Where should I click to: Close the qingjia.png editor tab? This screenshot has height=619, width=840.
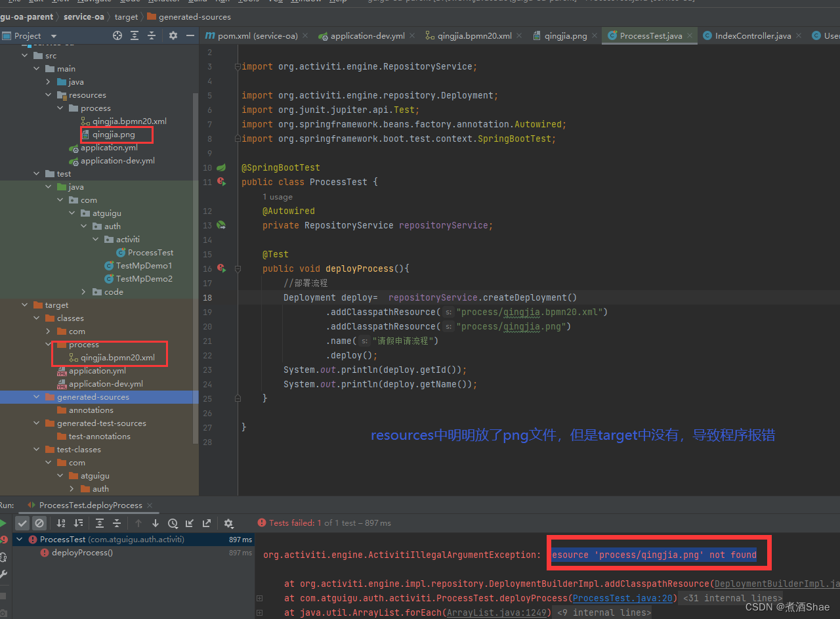(594, 36)
